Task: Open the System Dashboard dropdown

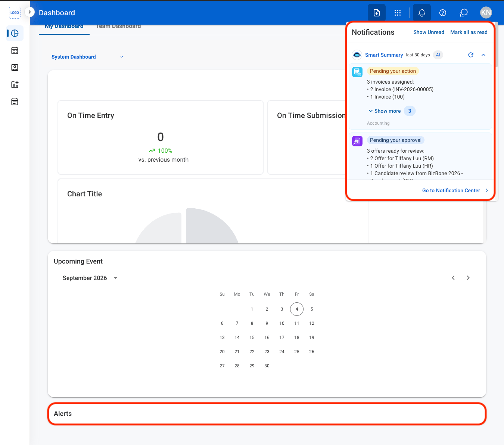Action: [87, 57]
